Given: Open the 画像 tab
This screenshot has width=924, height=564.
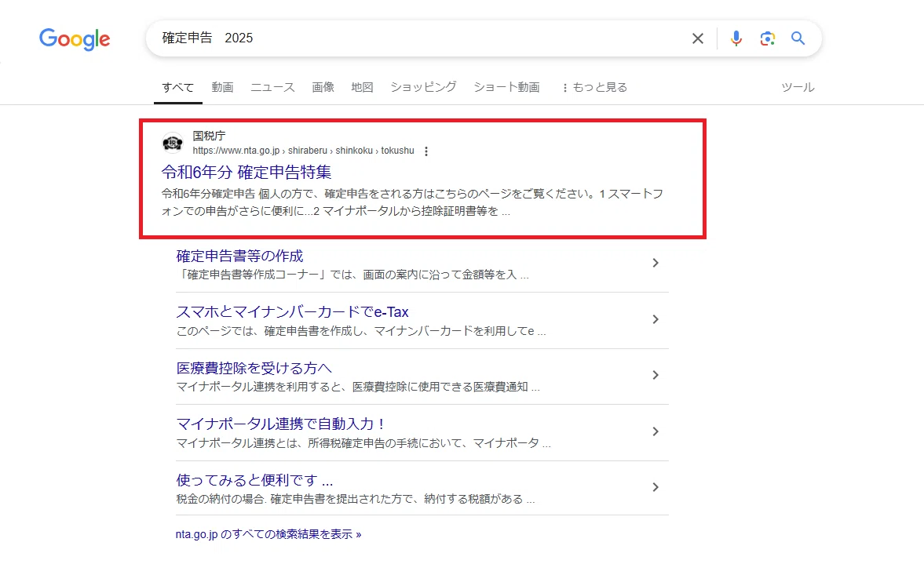Looking at the screenshot, I should [323, 87].
